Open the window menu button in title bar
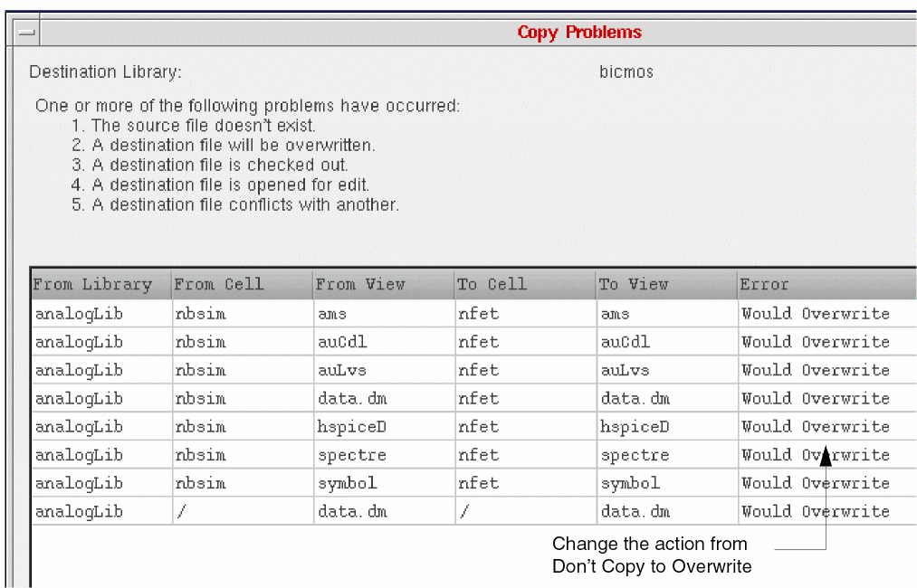This screenshot has height=588, width=917. pyautogui.click(x=27, y=33)
